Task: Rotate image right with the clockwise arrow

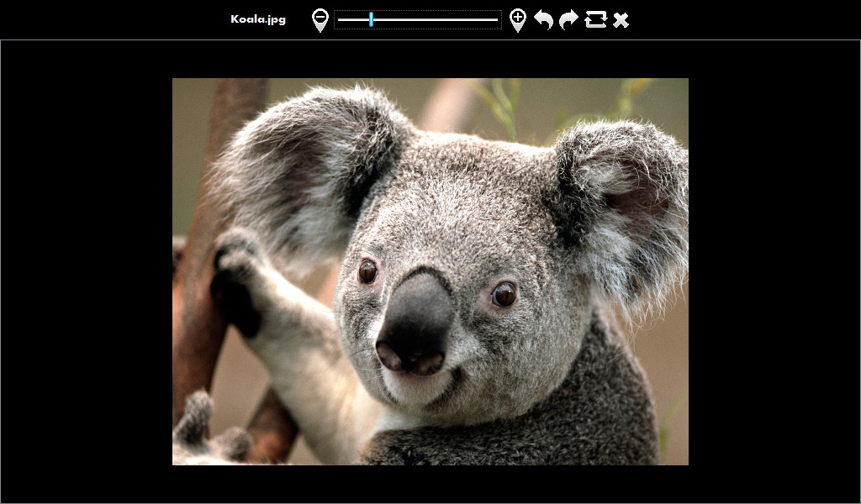Action: [568, 20]
